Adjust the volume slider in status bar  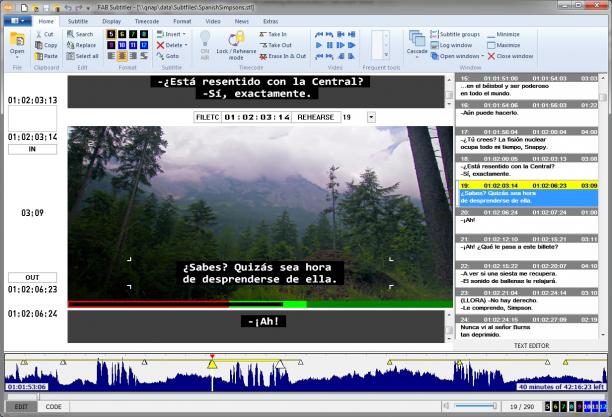coord(475,406)
